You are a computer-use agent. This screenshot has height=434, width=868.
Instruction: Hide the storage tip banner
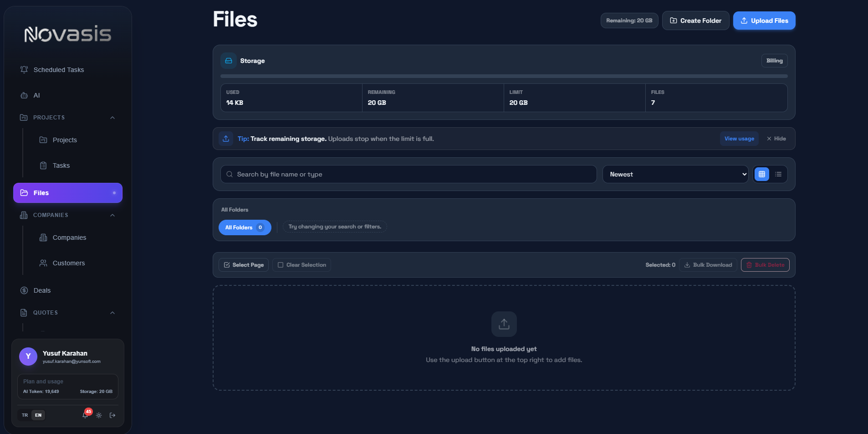point(776,139)
